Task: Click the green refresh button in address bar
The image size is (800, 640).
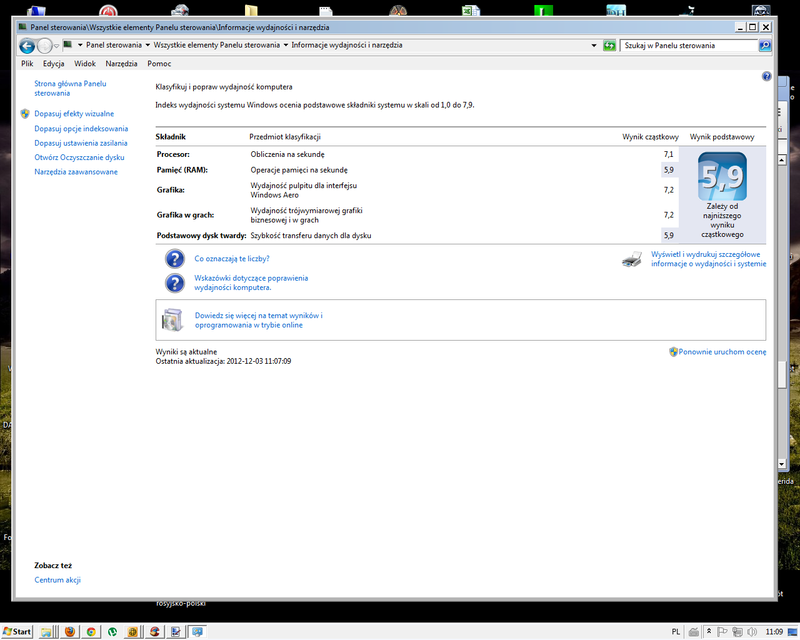Action: [609, 45]
